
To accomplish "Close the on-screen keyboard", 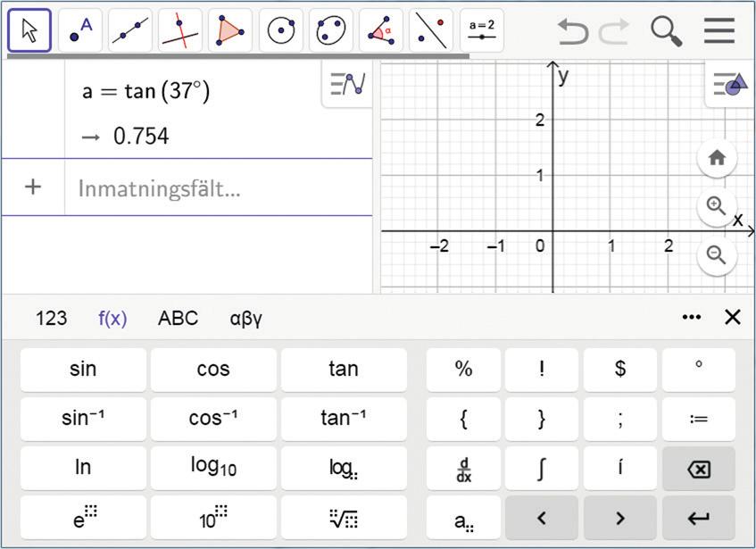I will [733, 317].
